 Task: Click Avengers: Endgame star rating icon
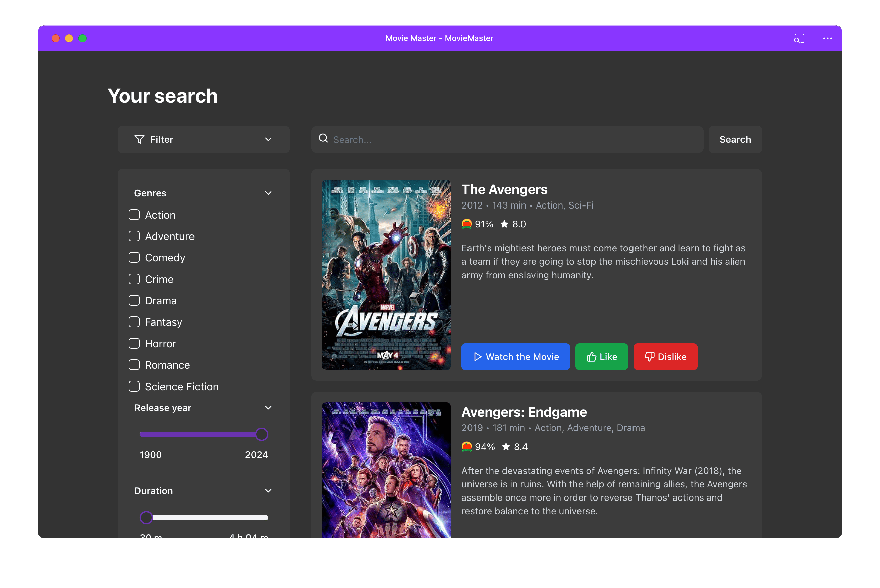(x=506, y=447)
